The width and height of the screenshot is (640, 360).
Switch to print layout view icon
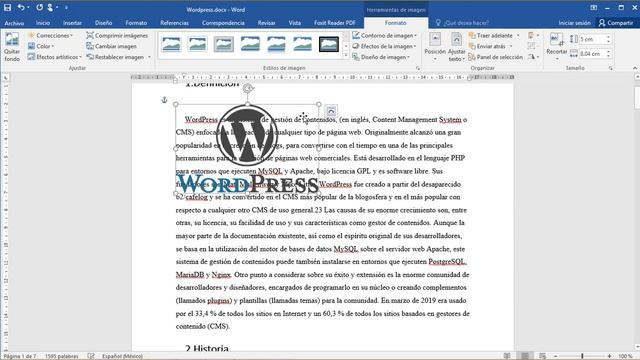pyautogui.click(x=525, y=356)
